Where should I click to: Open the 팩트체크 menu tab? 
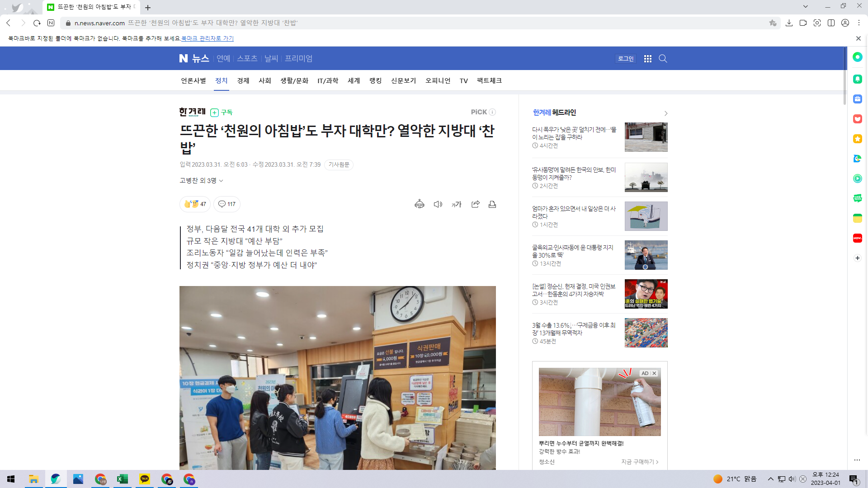point(489,81)
